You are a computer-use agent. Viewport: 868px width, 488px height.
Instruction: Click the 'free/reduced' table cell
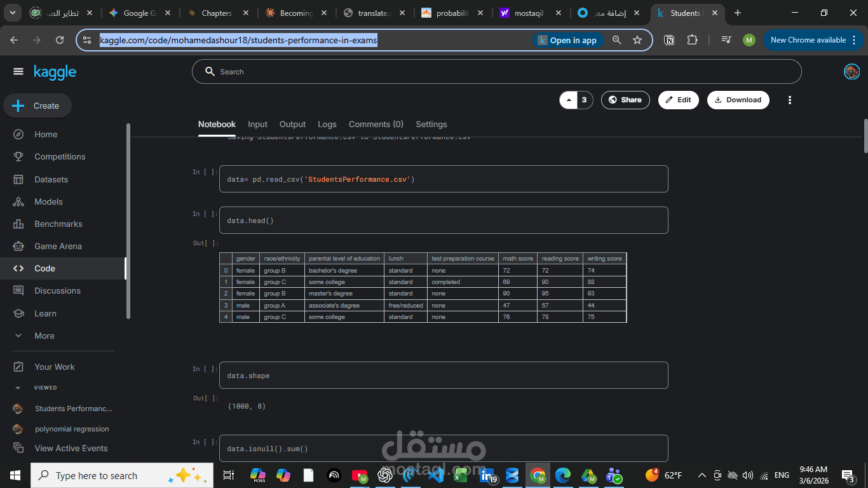(405, 306)
